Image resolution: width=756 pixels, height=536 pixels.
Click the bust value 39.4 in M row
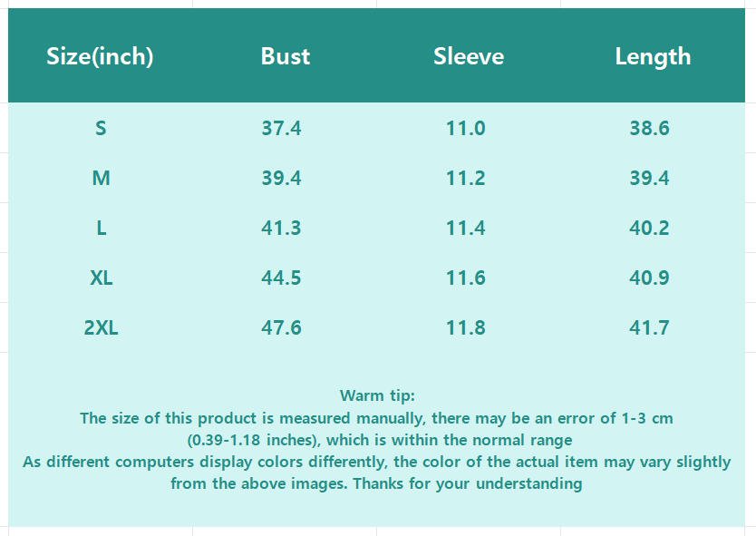pos(281,179)
